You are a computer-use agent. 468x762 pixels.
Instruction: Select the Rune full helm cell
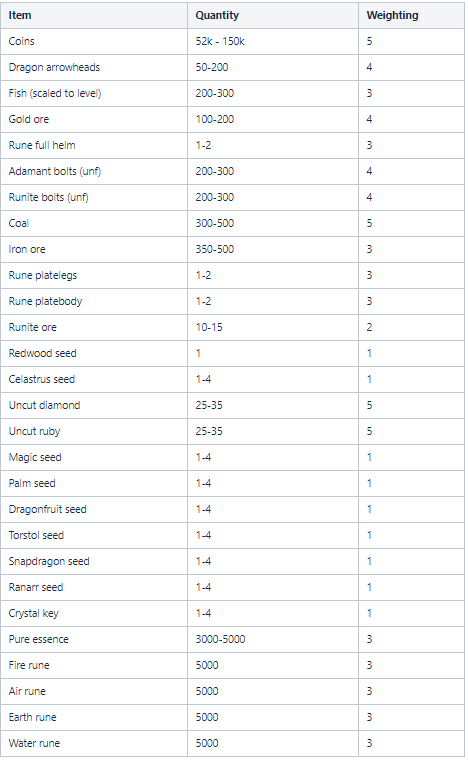coord(94,145)
